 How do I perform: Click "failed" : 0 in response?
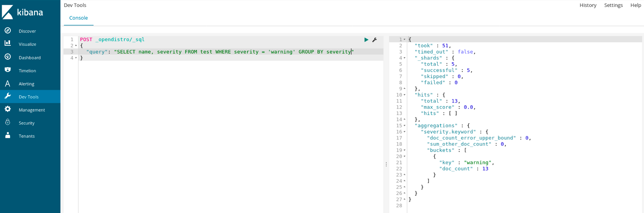click(439, 83)
